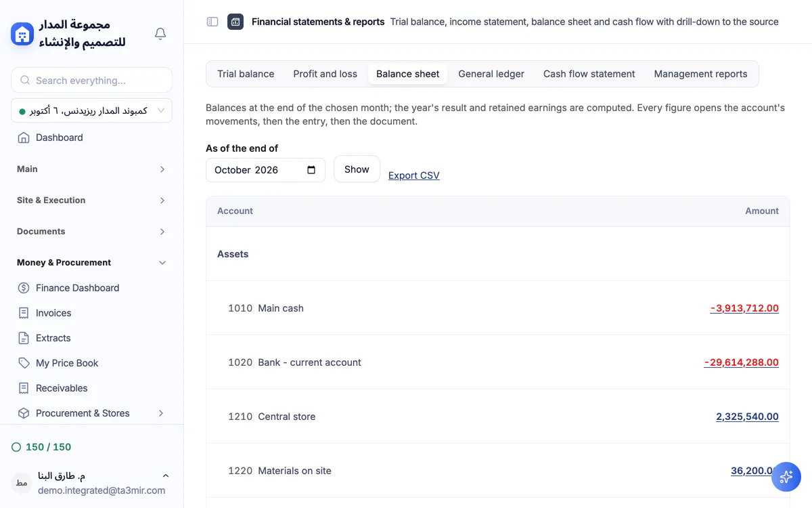Open the calendar picker icon in date field
The width and height of the screenshot is (812, 508).
tap(311, 170)
